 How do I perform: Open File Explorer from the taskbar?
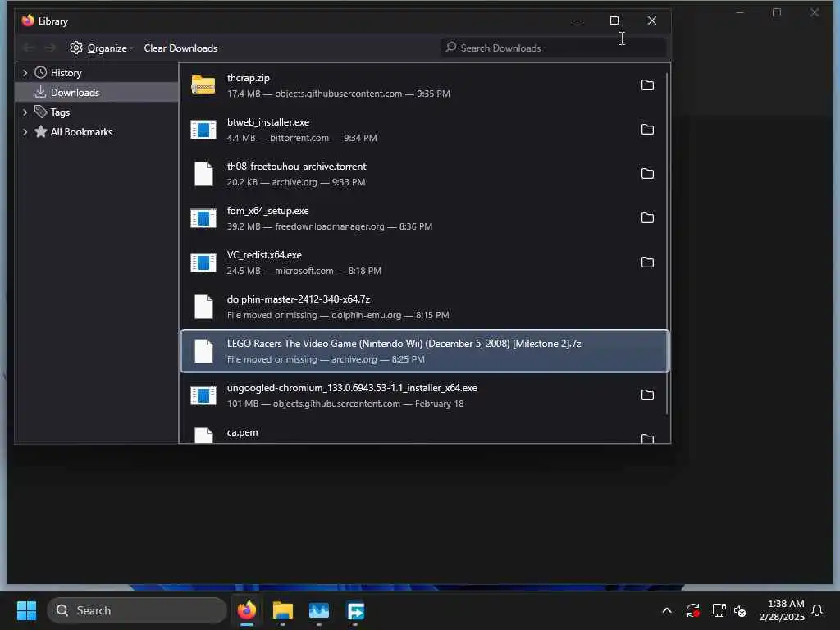coord(283,610)
